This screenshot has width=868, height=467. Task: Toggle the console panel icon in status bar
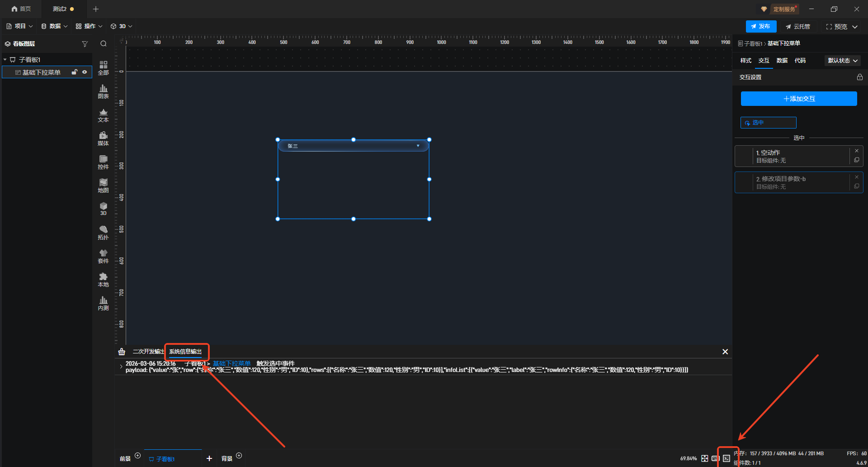coord(726,458)
